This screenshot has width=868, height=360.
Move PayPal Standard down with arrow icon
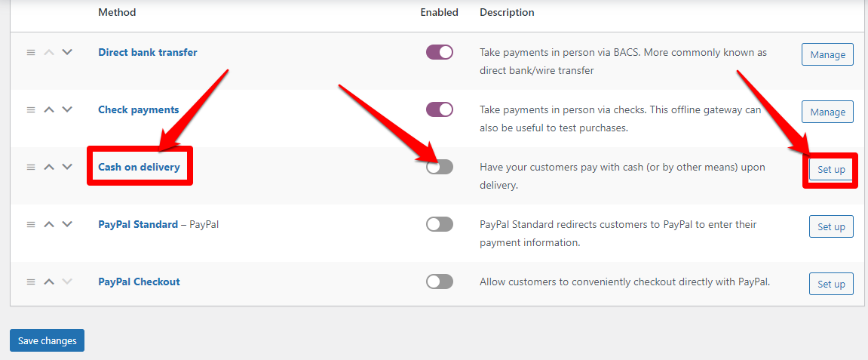(67, 224)
